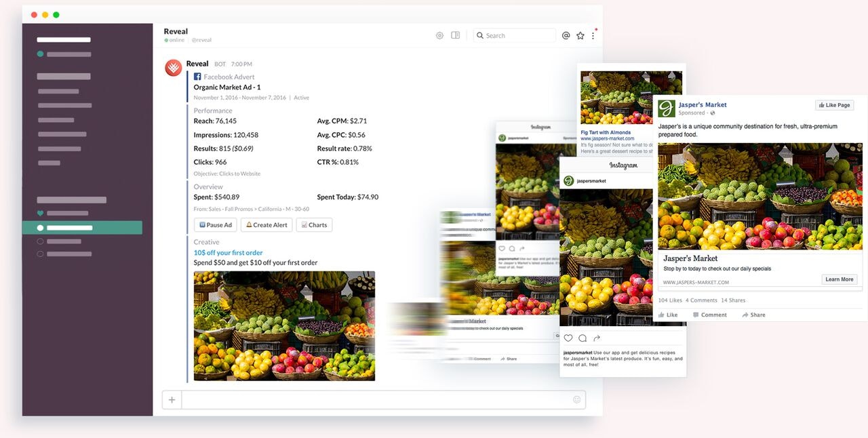Open the large Facebook ad fruit image
The width and height of the screenshot is (868, 438).
(760, 196)
